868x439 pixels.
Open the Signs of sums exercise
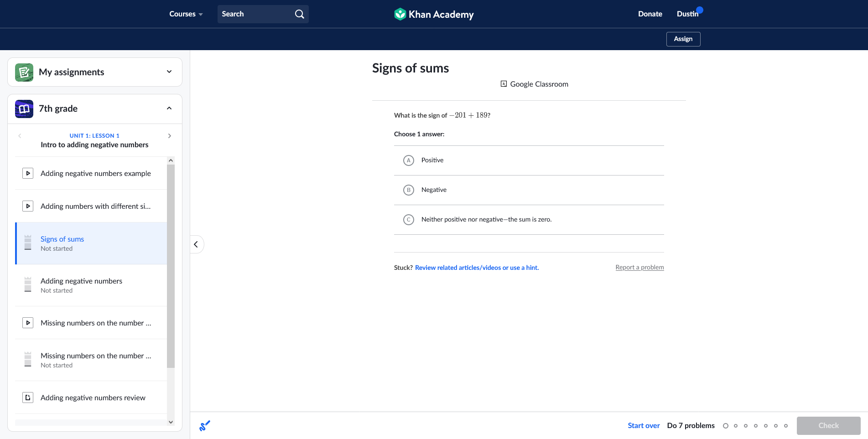(62, 239)
